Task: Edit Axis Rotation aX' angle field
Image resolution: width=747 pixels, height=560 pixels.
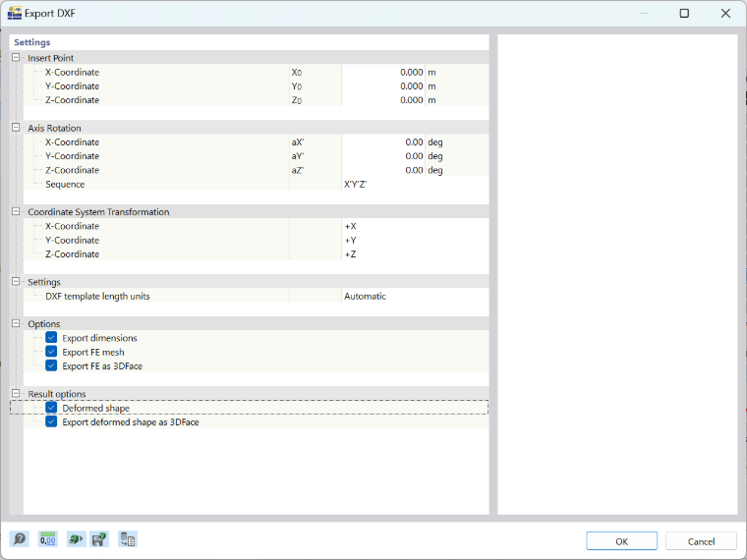Action: click(383, 141)
